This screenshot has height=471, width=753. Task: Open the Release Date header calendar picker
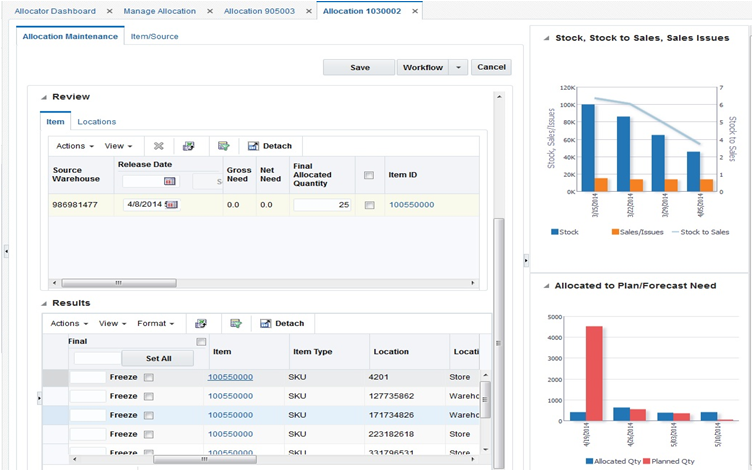[x=170, y=181]
